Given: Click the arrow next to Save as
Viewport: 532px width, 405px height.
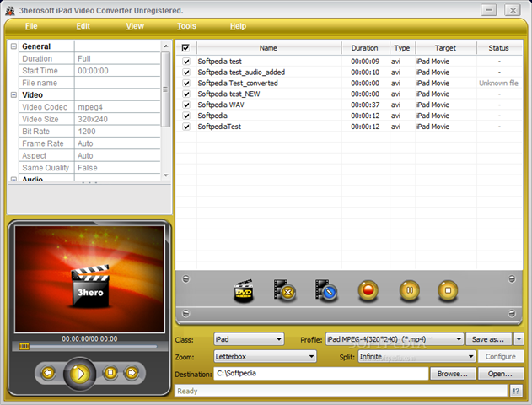Looking at the screenshot, I should (519, 339).
